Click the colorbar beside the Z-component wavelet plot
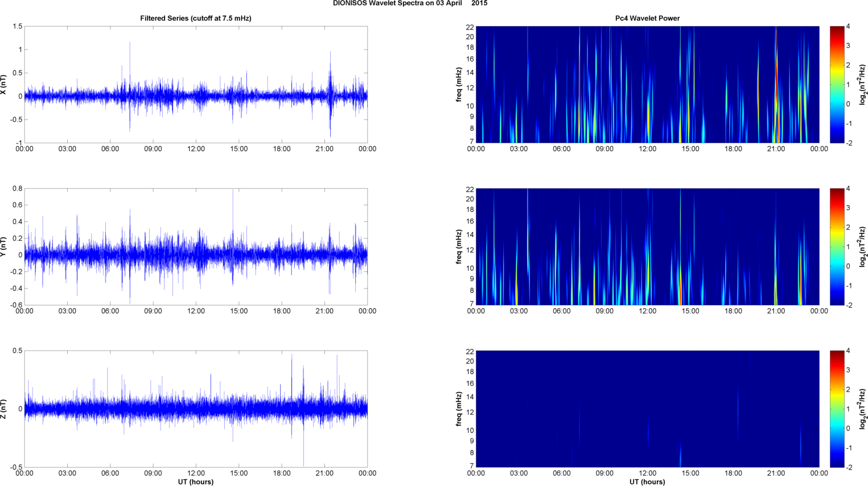This screenshot has height=486, width=868. click(x=837, y=409)
